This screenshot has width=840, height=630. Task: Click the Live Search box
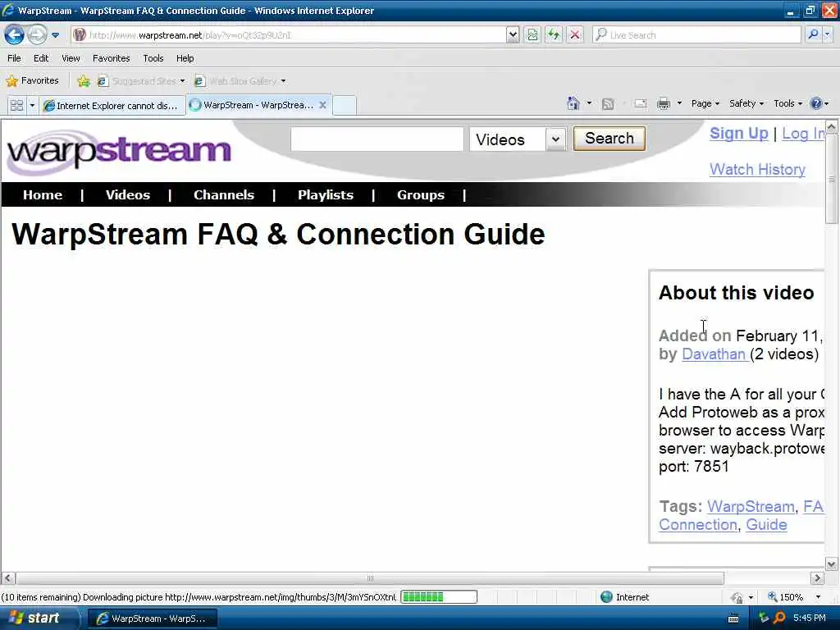tap(697, 35)
